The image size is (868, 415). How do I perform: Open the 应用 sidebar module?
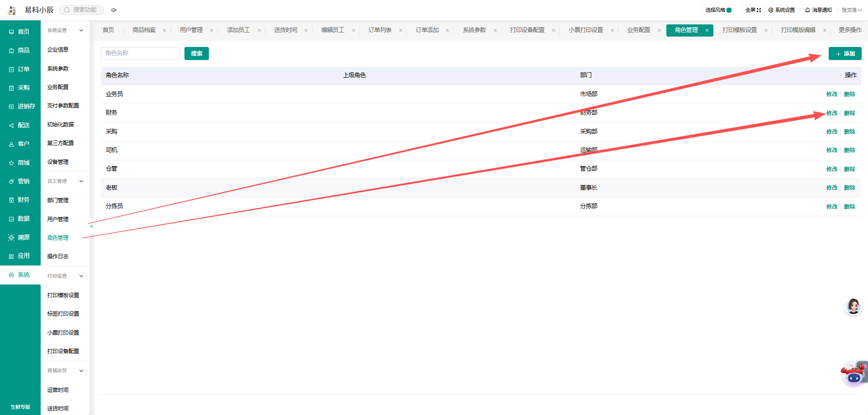[x=20, y=256]
